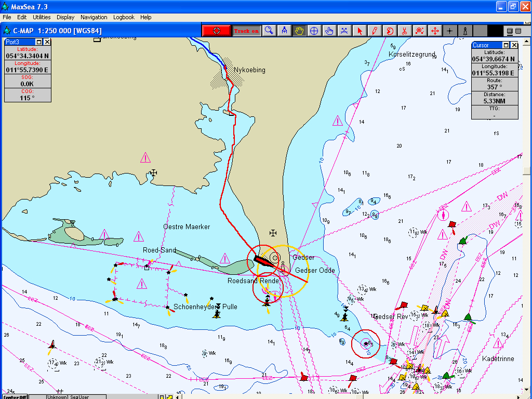Image resolution: width=532 pixels, height=399 pixels.
Task: Click the Korselitzegrund chart label
Action: 412,54
